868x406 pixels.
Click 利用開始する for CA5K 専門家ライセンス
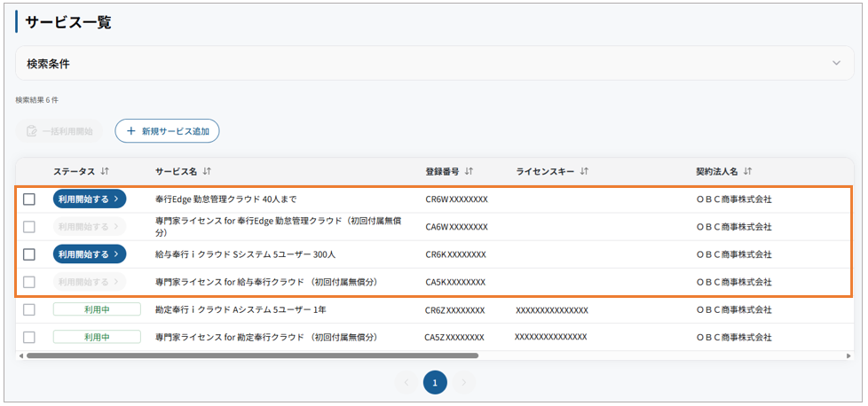point(90,282)
